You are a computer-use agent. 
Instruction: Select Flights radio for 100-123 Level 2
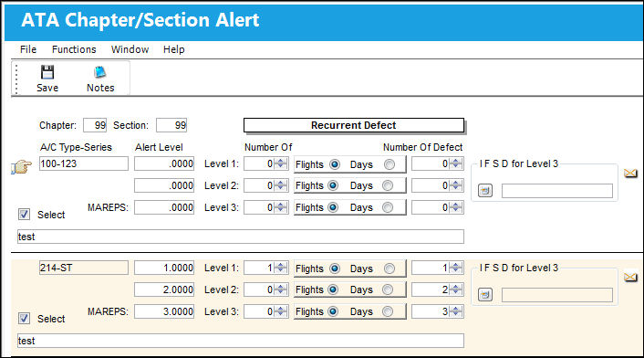[x=333, y=185]
